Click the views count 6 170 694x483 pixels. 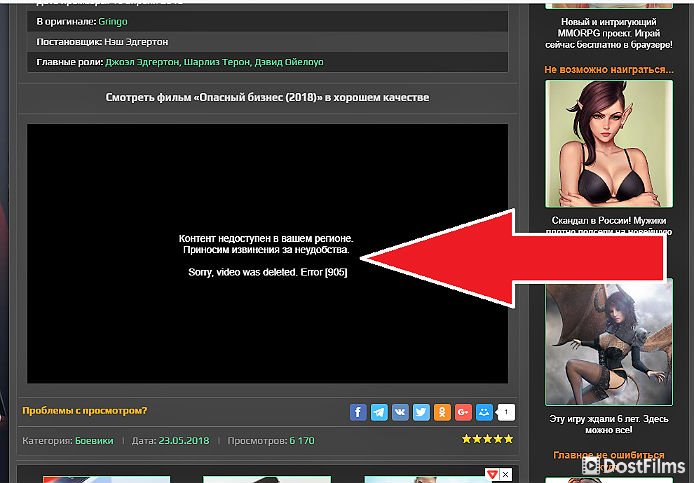coord(302,440)
